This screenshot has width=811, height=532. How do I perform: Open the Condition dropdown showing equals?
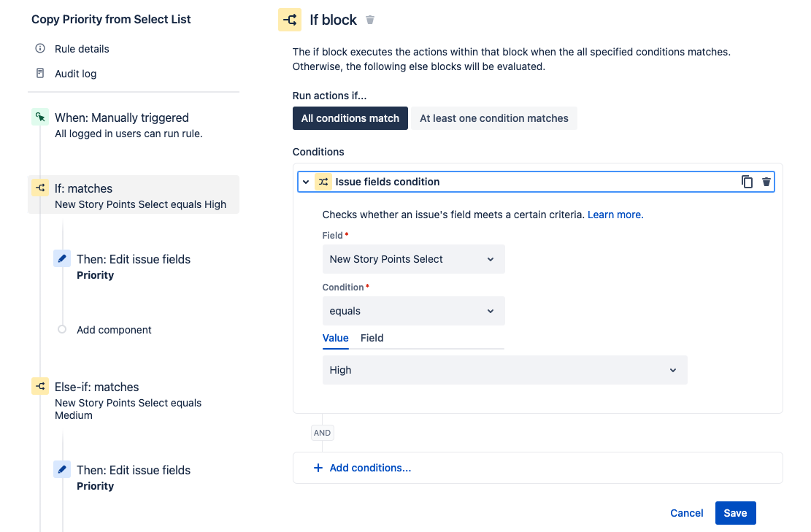pyautogui.click(x=413, y=311)
